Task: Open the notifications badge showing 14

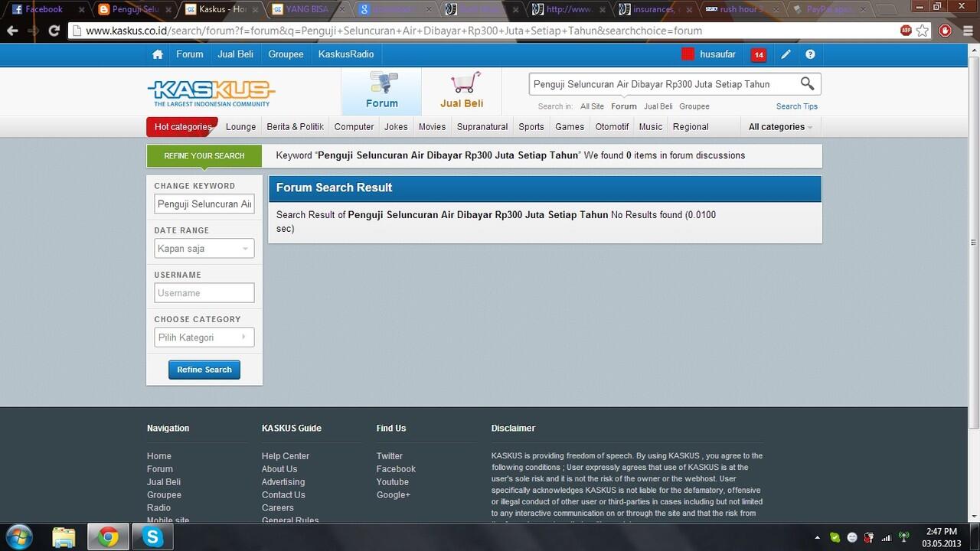Action: [x=759, y=54]
